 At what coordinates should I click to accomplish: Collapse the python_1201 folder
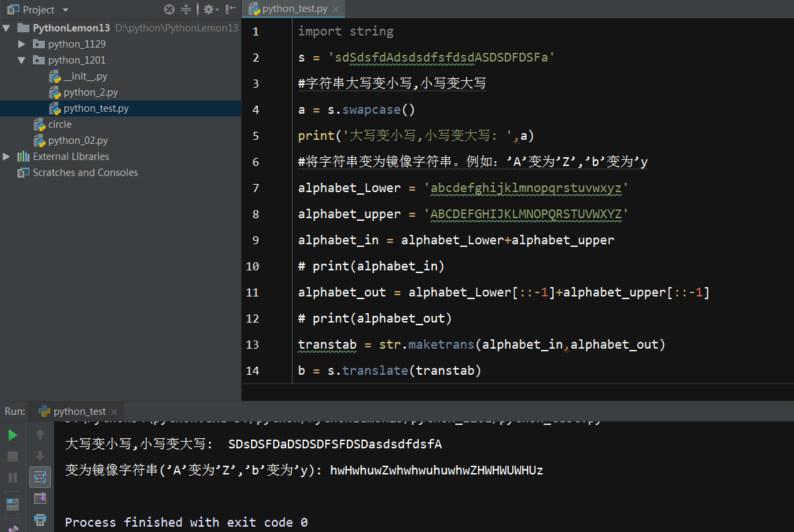click(x=22, y=60)
